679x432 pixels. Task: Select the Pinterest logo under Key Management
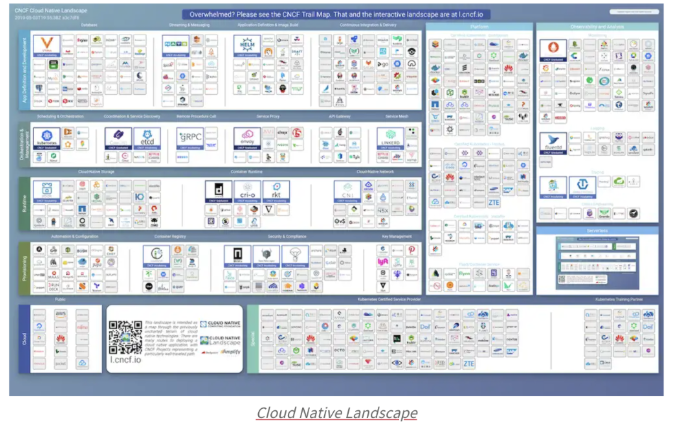(411, 250)
